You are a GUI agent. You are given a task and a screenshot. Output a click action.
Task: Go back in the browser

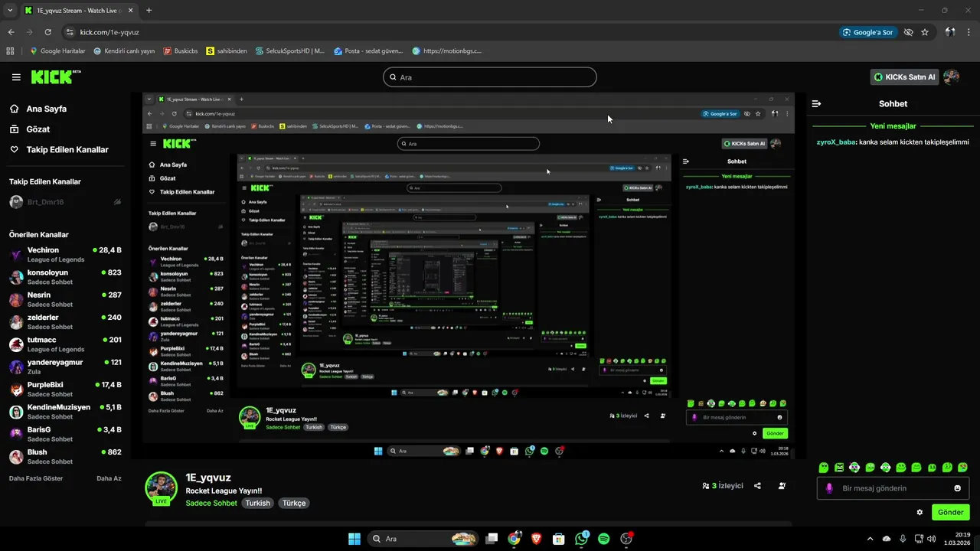(x=11, y=32)
